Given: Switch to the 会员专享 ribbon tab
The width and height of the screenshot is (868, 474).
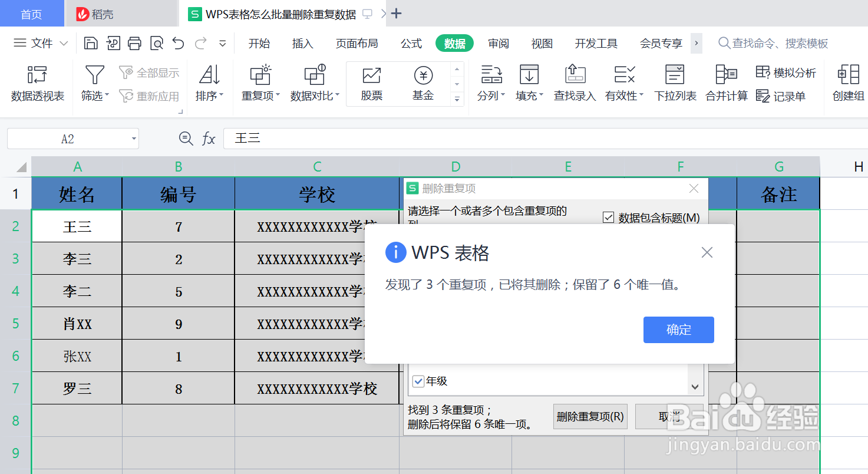Looking at the screenshot, I should point(661,43).
